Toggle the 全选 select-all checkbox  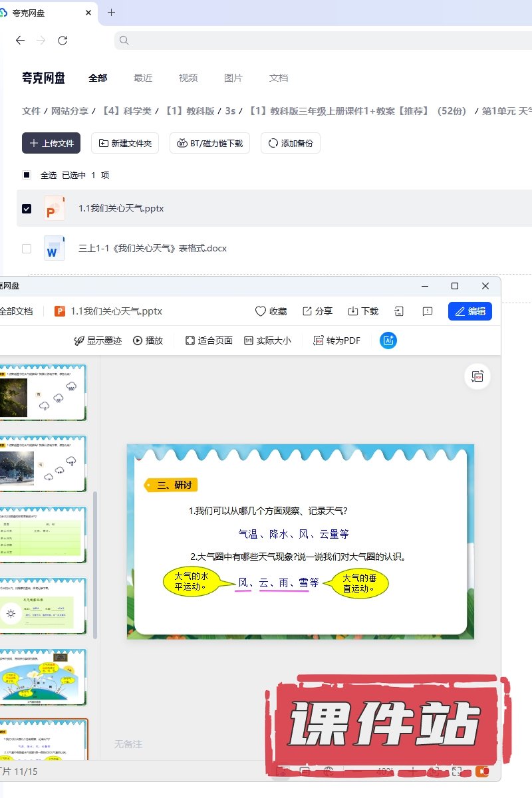[x=27, y=176]
